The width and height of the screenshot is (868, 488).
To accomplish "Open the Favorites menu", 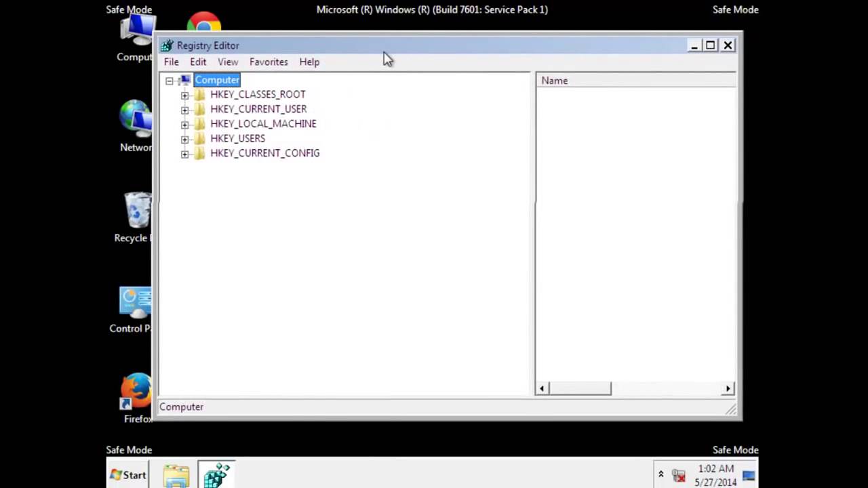I will point(269,62).
